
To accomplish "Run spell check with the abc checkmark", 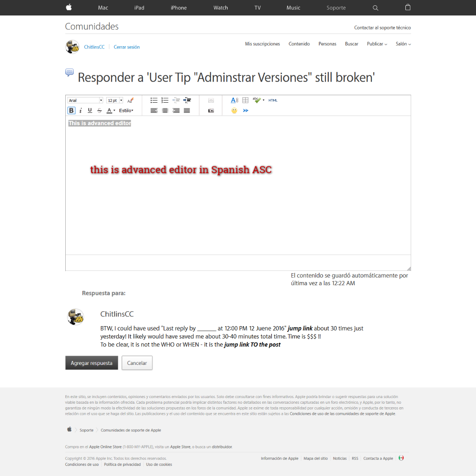I will 257,100.
